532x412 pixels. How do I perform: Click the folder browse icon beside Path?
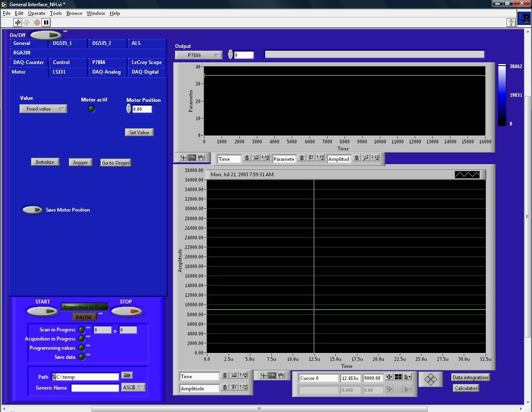[127, 375]
